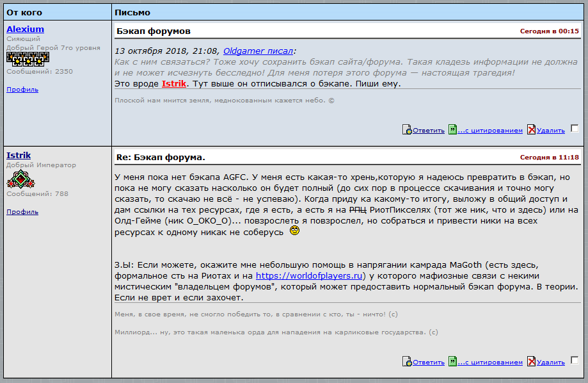
Task: Click the reply page icon in Alexium's post
Action: click(x=407, y=129)
